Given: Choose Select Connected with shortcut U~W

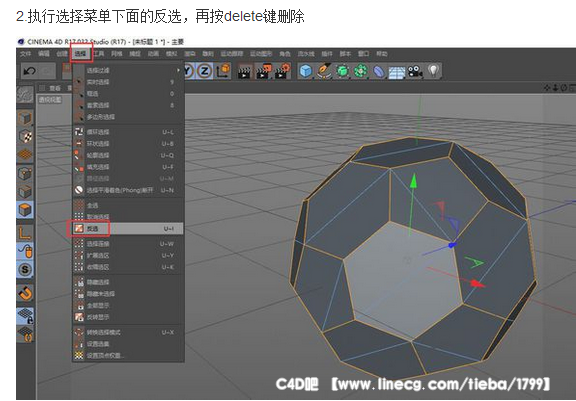Looking at the screenshot, I should 128,244.
